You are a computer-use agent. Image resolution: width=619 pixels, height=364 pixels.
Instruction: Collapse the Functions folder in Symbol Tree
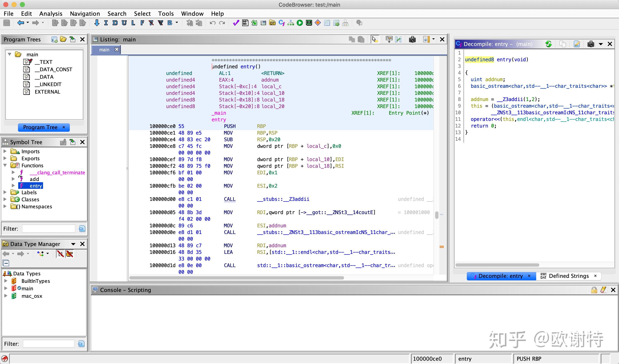[x=5, y=165]
